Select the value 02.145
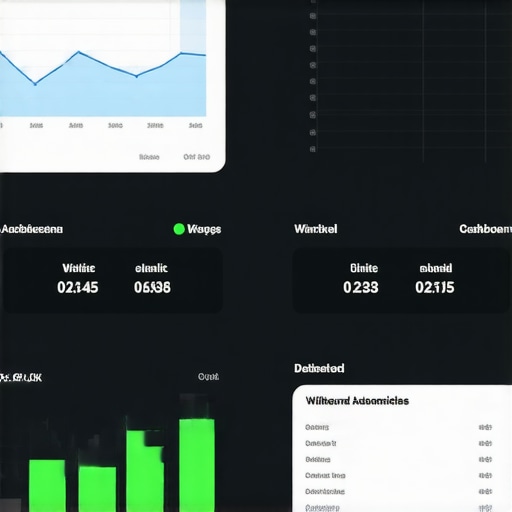Image resolution: width=512 pixels, height=512 pixels. pyautogui.click(x=78, y=287)
